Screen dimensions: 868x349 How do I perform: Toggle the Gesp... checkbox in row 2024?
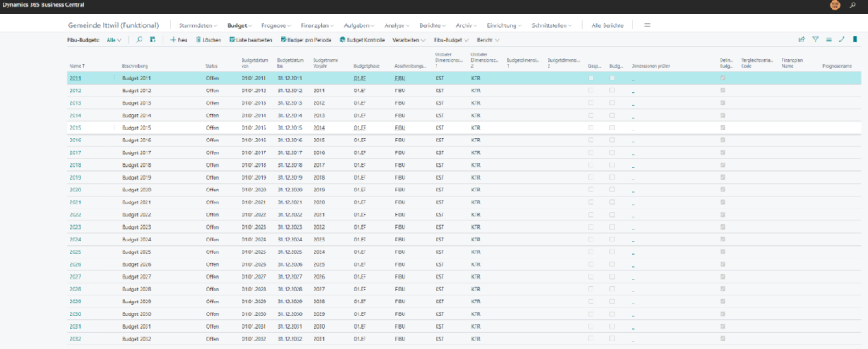tap(591, 240)
